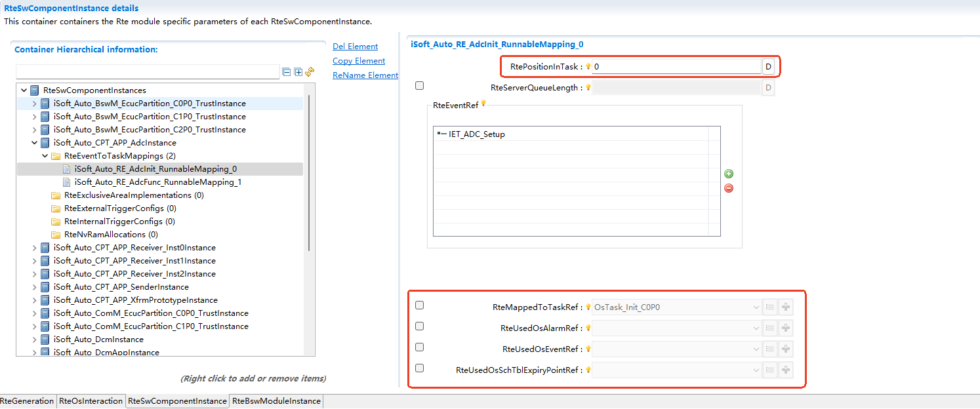The width and height of the screenshot is (980, 409).
Task: Tick the RteMappedToTaskRef checkbox
Action: [420, 305]
